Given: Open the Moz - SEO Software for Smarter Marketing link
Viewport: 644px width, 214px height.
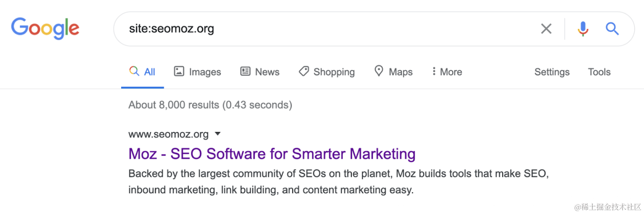Looking at the screenshot, I should click(x=272, y=154).
